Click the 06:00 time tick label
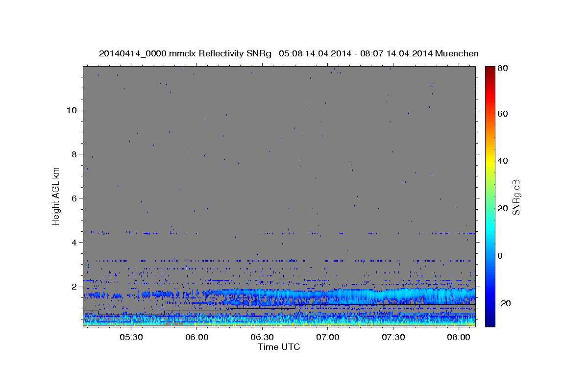The width and height of the screenshot is (588, 392). (197, 337)
